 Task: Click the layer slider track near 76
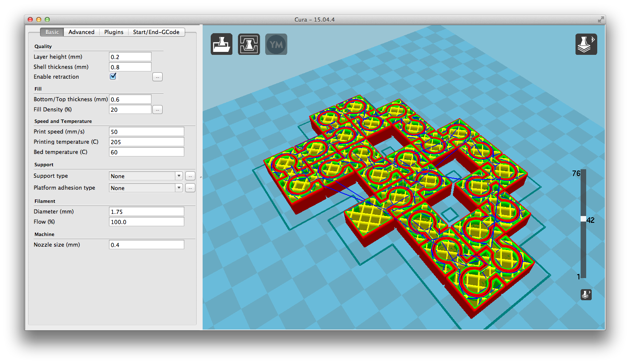click(583, 173)
